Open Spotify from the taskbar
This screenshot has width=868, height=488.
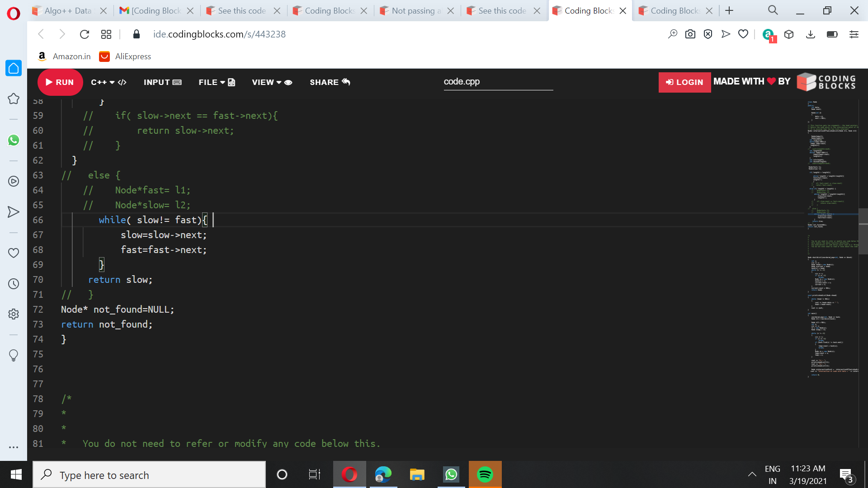click(485, 474)
